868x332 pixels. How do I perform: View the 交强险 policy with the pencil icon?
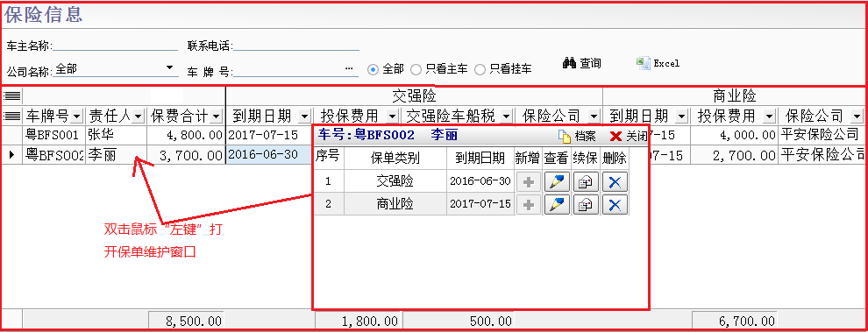[557, 181]
